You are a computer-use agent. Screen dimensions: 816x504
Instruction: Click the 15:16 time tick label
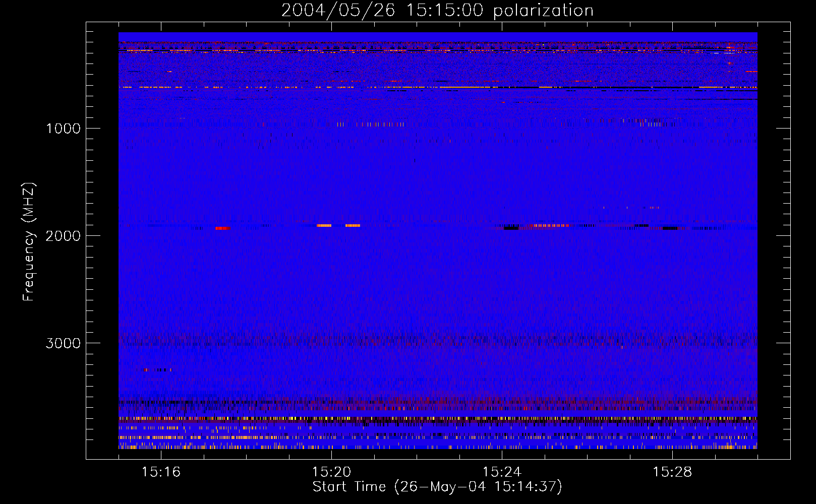(x=161, y=472)
